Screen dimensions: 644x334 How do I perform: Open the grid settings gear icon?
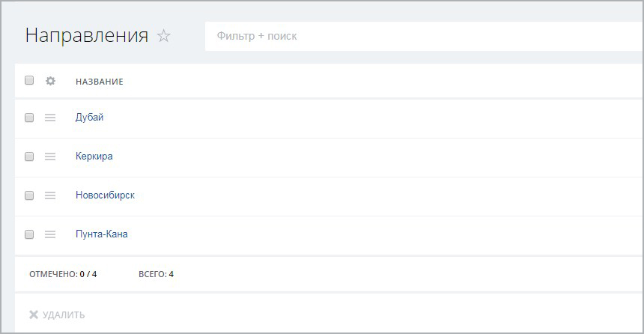tap(51, 81)
